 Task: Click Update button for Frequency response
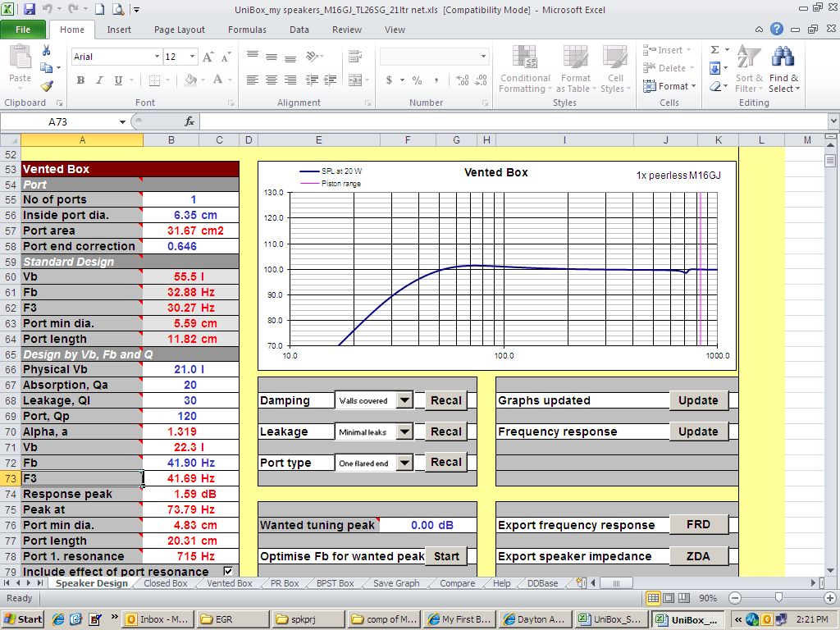tap(698, 431)
